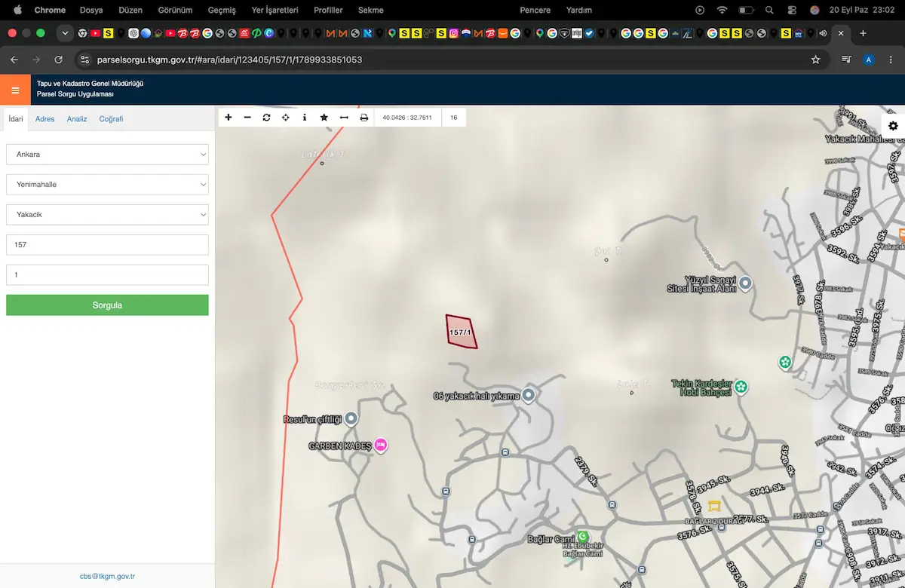The image size is (905, 588).
Task: Click the crosshair locate icon in map toolbar
Action: [286, 118]
